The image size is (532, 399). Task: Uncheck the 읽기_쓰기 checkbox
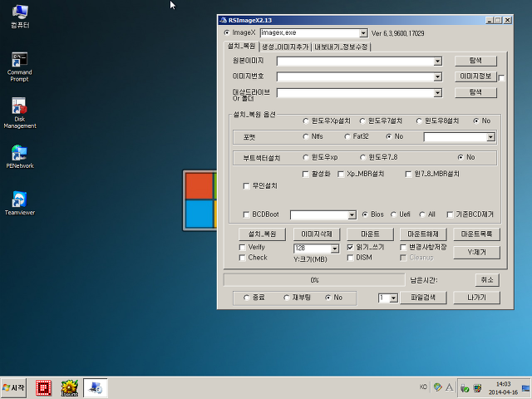pyautogui.click(x=351, y=248)
